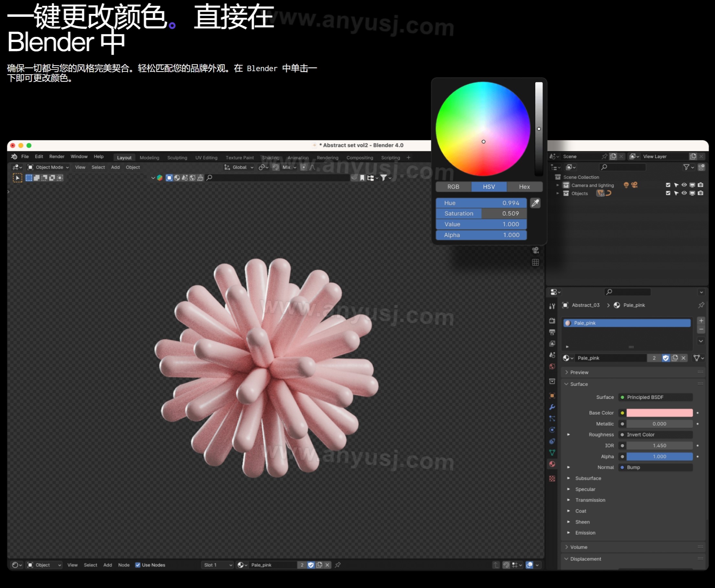Open the File menu
Viewport: 715px width, 588px height.
coord(25,157)
